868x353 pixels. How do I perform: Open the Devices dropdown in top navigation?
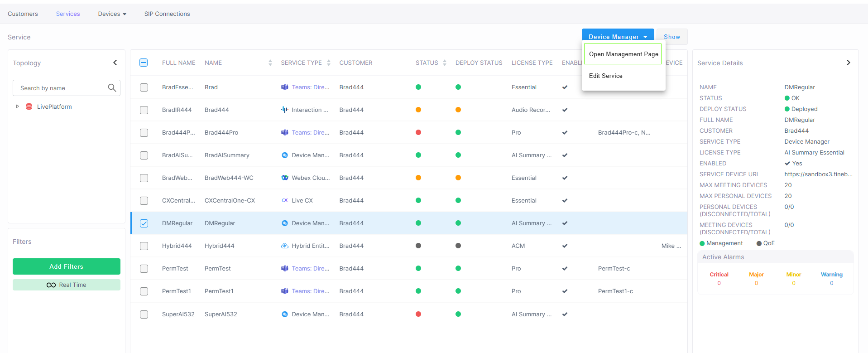tap(112, 14)
